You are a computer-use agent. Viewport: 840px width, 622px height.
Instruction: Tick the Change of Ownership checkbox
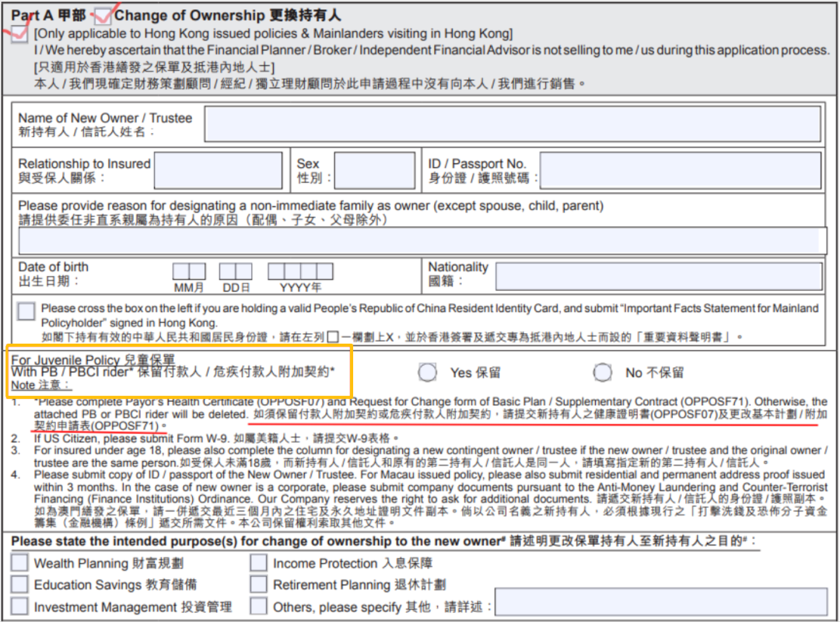[x=103, y=16]
